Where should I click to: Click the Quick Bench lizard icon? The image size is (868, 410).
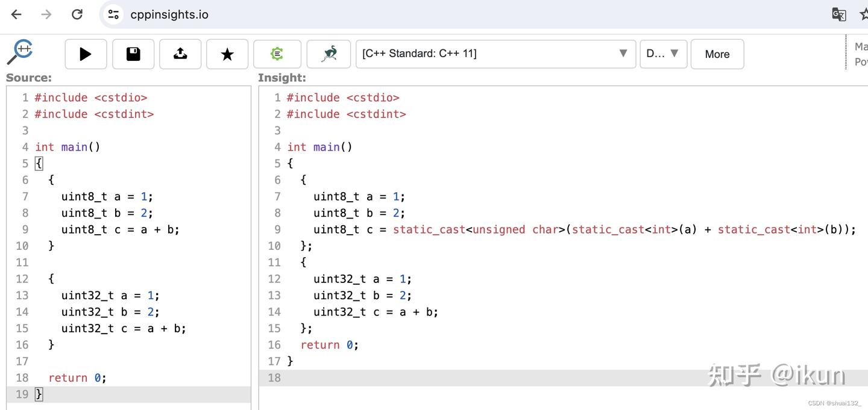329,54
